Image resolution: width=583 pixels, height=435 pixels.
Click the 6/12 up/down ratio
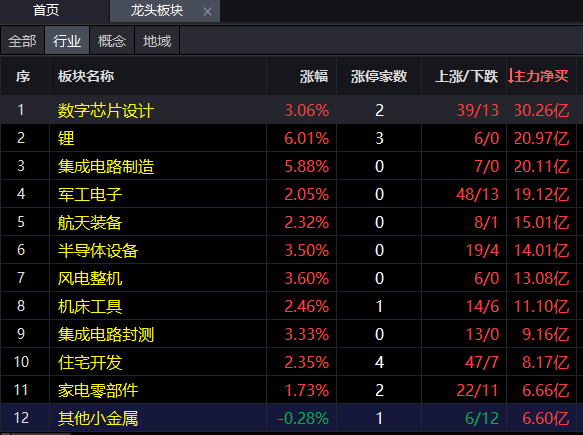click(482, 418)
